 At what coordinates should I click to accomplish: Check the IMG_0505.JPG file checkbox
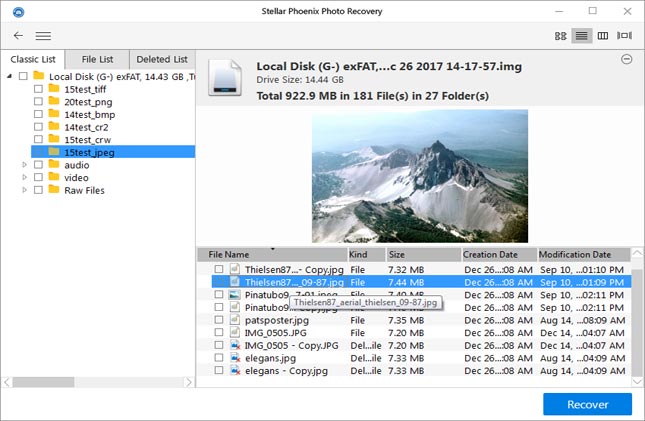coord(219,333)
